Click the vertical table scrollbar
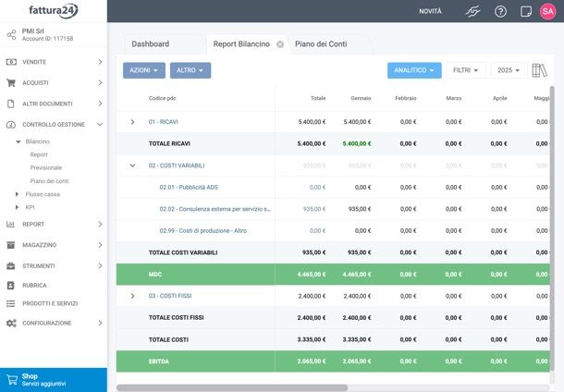The height and width of the screenshot is (392, 564). [552, 228]
